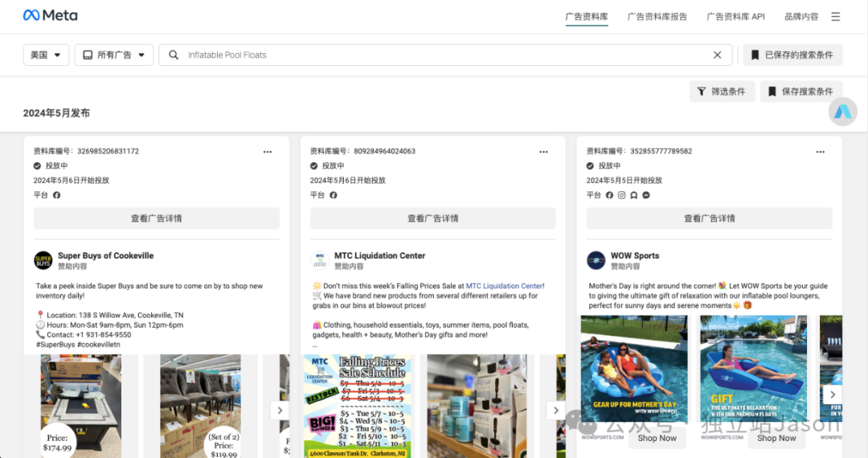
Task: Clear the search field with X
Action: click(717, 55)
